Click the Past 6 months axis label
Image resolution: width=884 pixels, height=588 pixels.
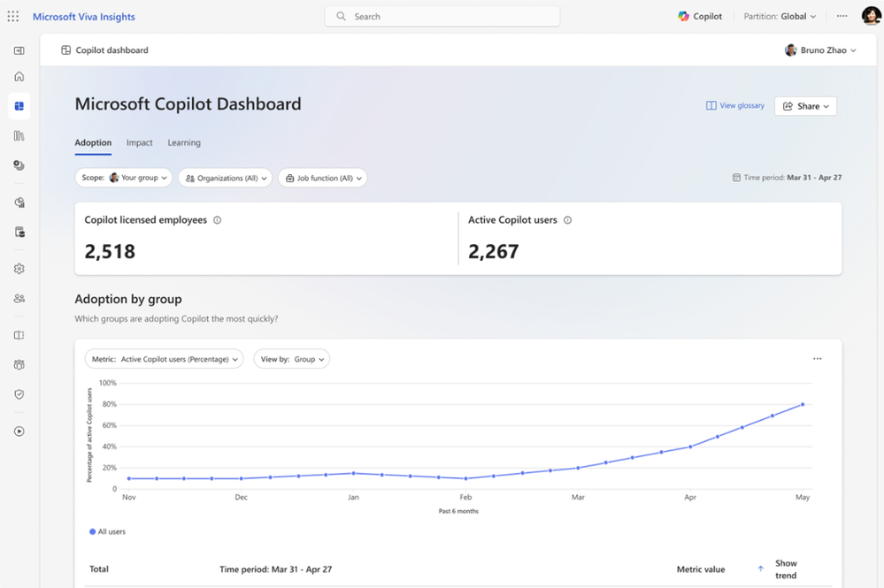pos(458,511)
